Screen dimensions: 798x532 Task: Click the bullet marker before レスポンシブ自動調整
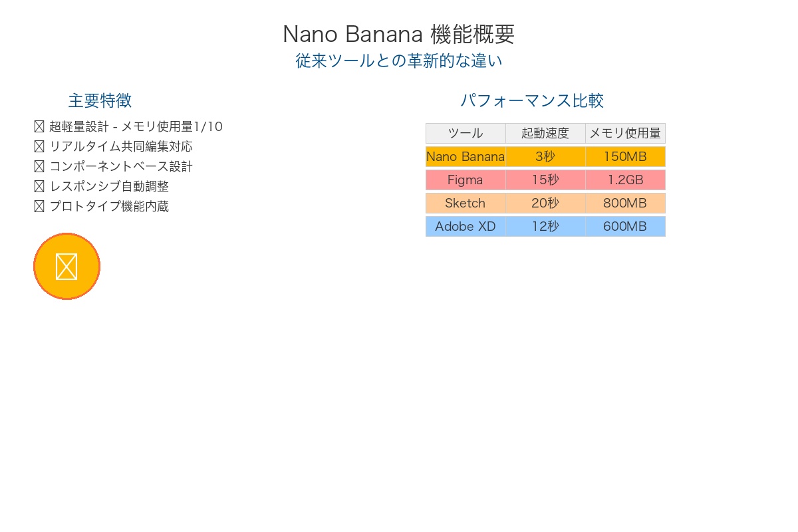[x=39, y=186]
